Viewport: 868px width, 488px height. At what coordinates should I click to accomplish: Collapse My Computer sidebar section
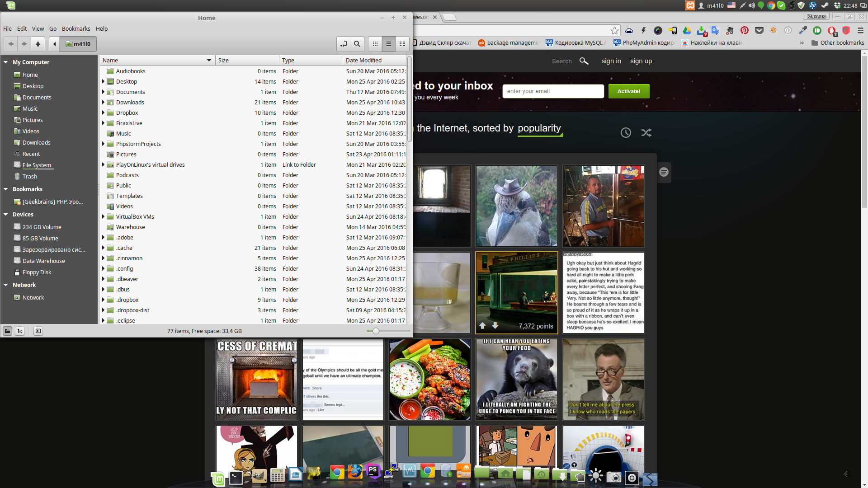click(x=6, y=62)
